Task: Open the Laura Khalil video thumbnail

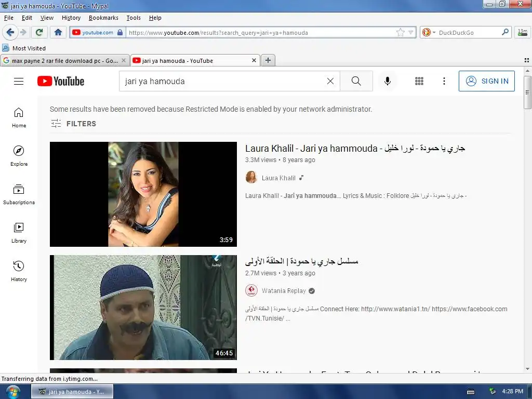Action: [x=143, y=194]
